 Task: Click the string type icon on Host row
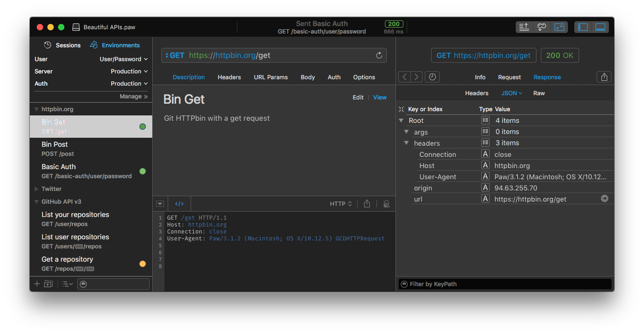(485, 165)
